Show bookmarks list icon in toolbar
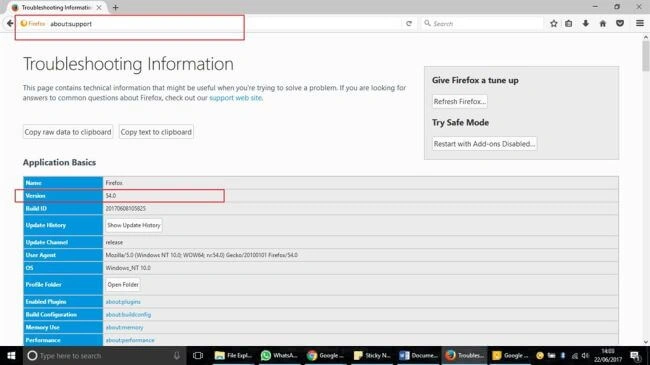The height and width of the screenshot is (365, 650). [x=569, y=24]
